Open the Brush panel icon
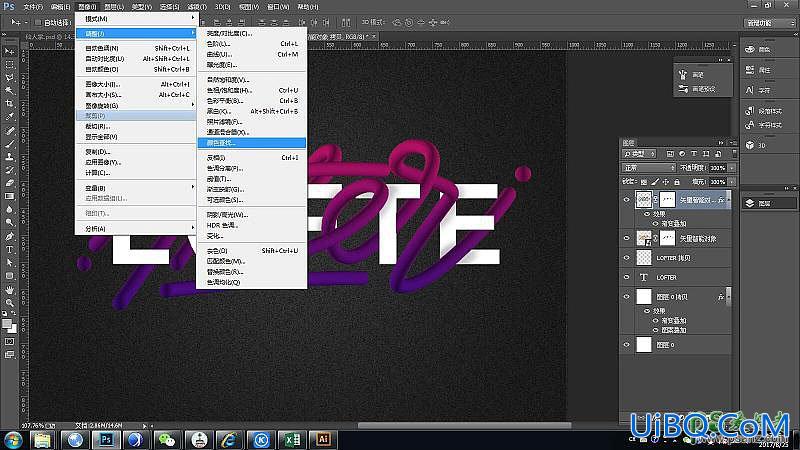The image size is (800, 450). click(x=683, y=74)
